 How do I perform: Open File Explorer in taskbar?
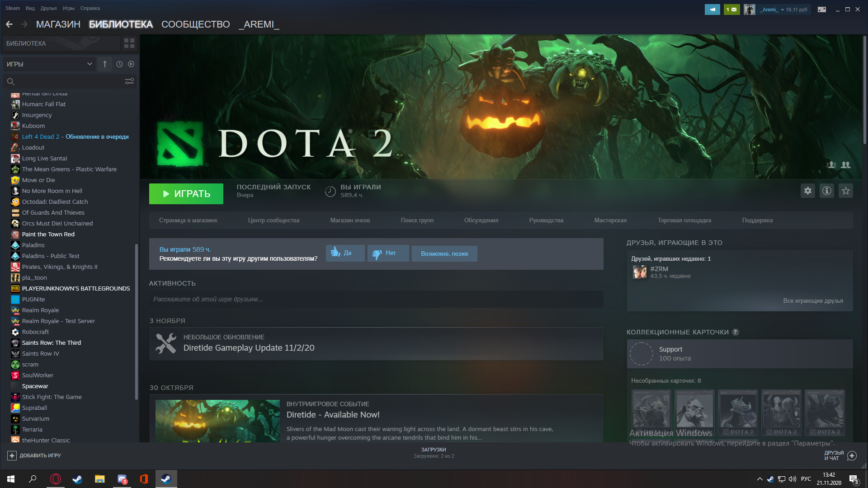[x=99, y=479]
